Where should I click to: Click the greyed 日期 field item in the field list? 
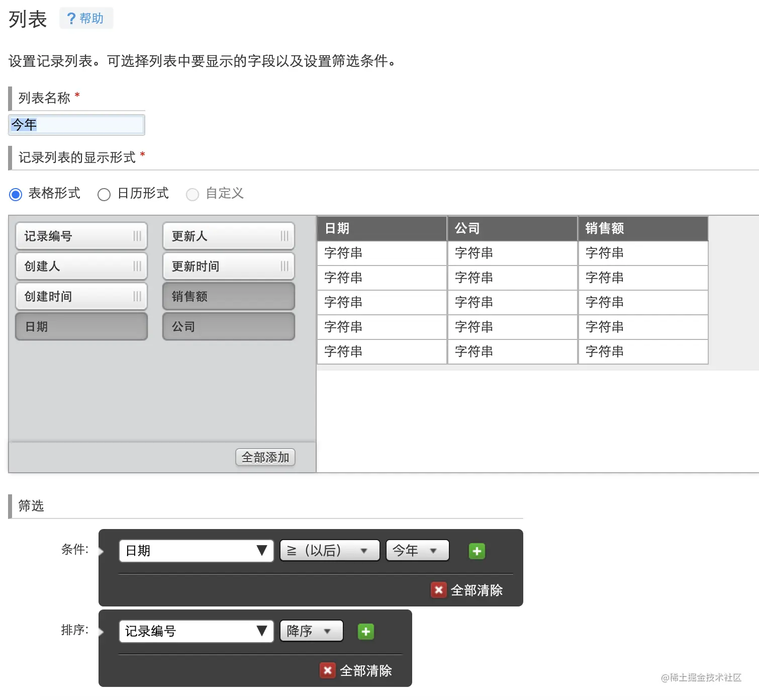pyautogui.click(x=81, y=327)
